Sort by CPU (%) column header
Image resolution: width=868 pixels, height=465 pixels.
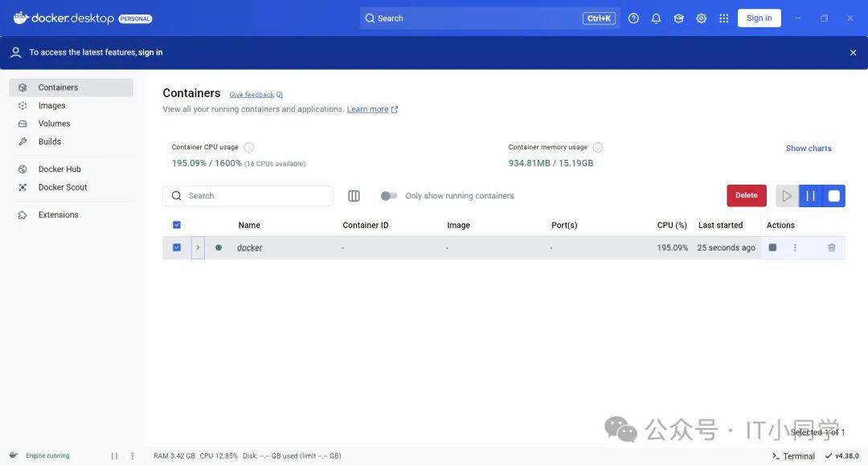point(672,225)
